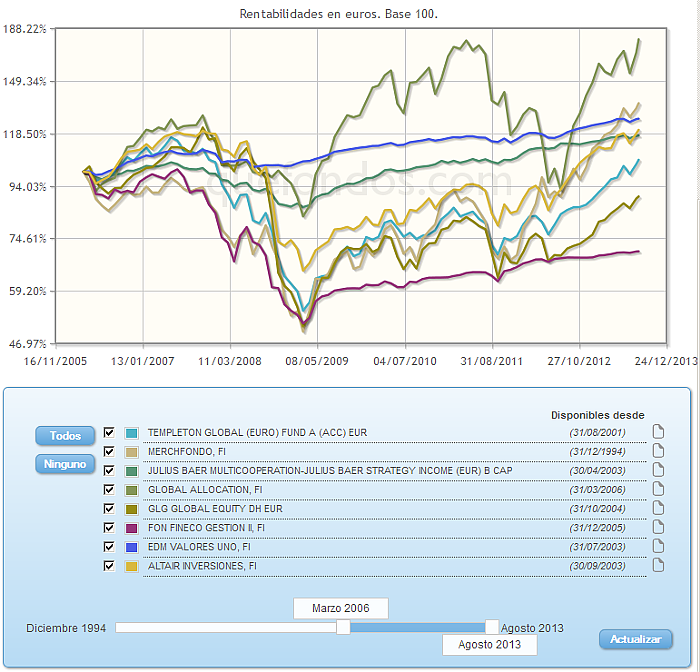Disable GLG GLOBAL EQUITY DH EUR checkbox

[109, 509]
